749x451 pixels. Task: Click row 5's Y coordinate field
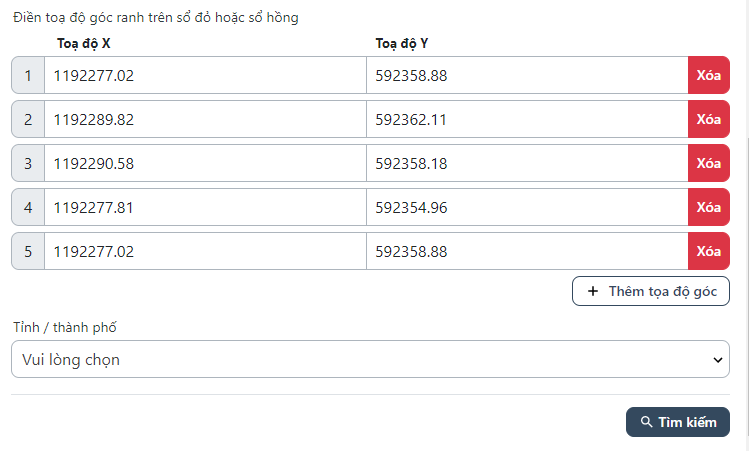527,251
